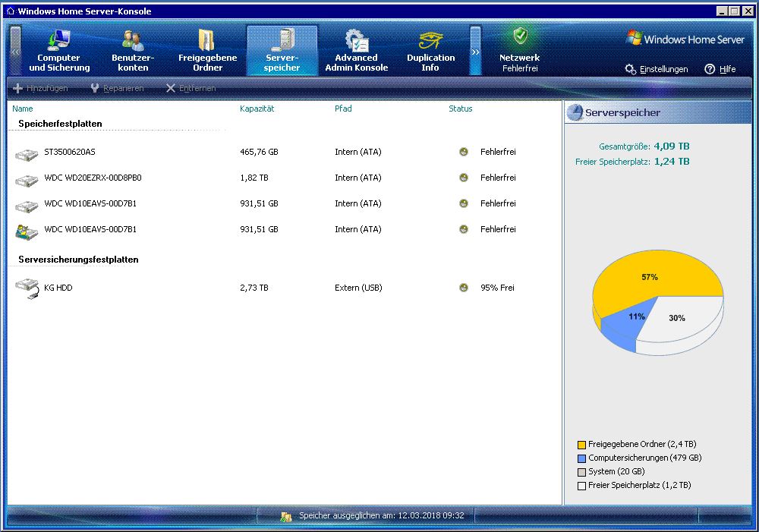759x532 pixels.
Task: Select the ST3500620AS hard drive
Action: click(70, 153)
